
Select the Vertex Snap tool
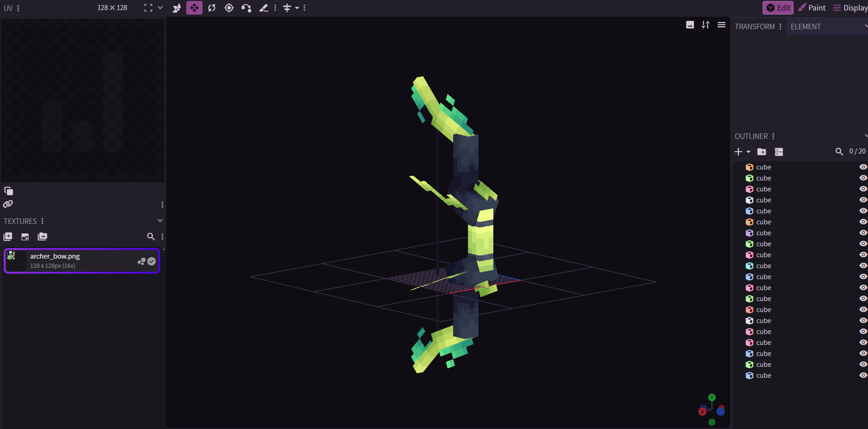tap(246, 8)
